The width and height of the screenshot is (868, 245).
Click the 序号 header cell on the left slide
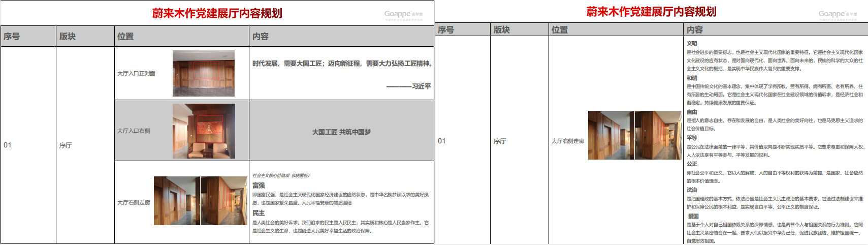(x=12, y=37)
